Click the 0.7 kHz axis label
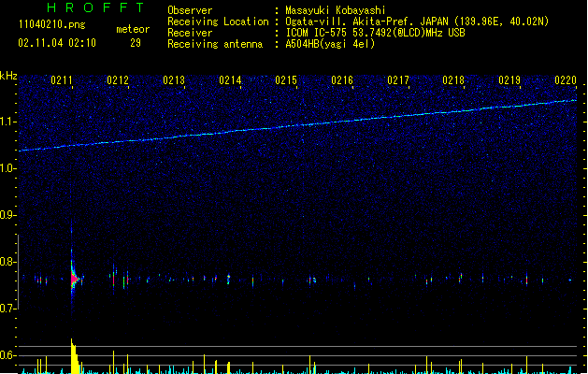588x374 pixels. coord(7,309)
